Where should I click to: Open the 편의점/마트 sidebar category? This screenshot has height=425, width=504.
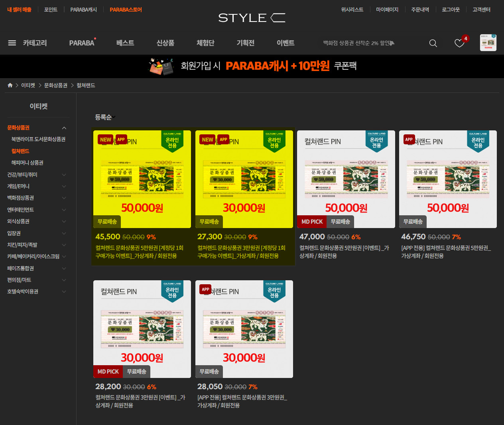[x=19, y=280]
